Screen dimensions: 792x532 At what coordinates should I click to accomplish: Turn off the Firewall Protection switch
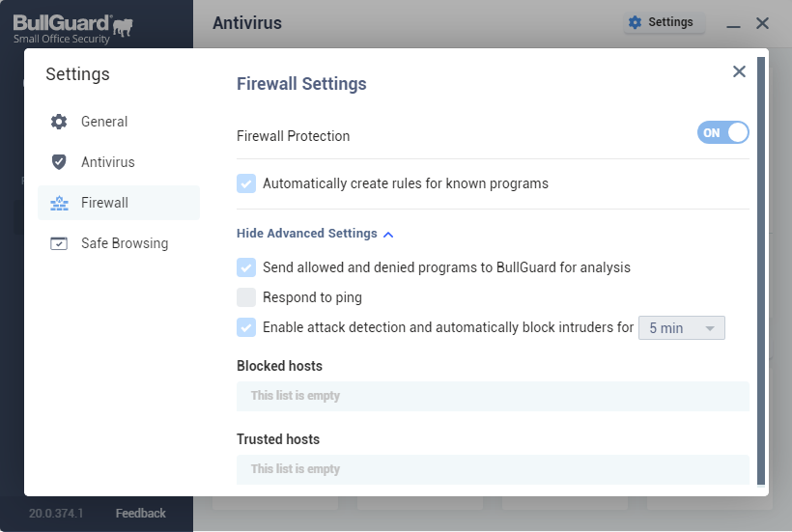(x=722, y=133)
